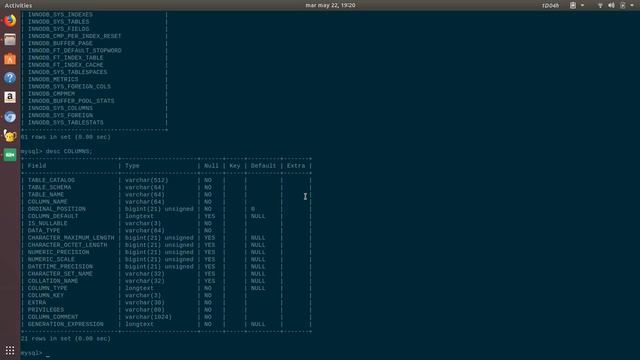Select INNODB_SYS_FOREIGN_COLS table name
640x360 pixels.
(x=69, y=87)
